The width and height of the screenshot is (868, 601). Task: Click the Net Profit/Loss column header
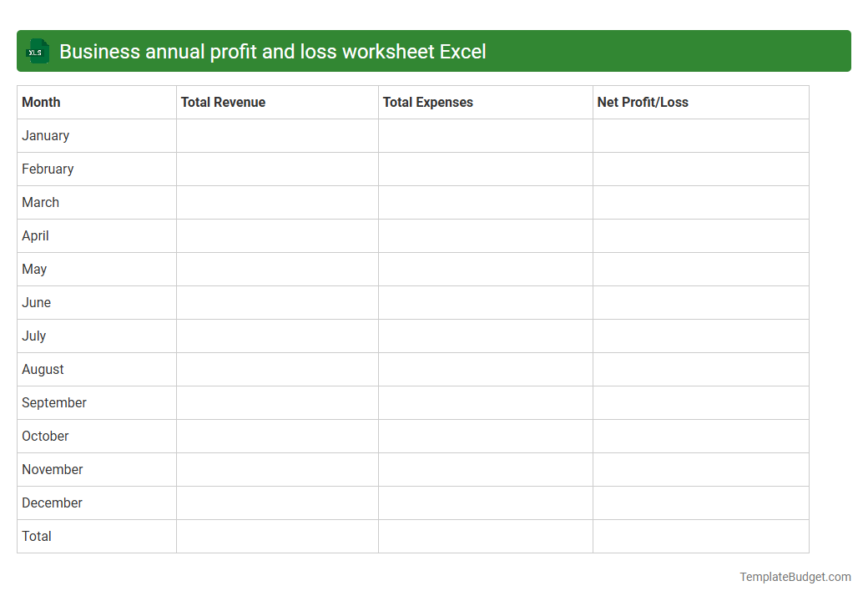(642, 102)
